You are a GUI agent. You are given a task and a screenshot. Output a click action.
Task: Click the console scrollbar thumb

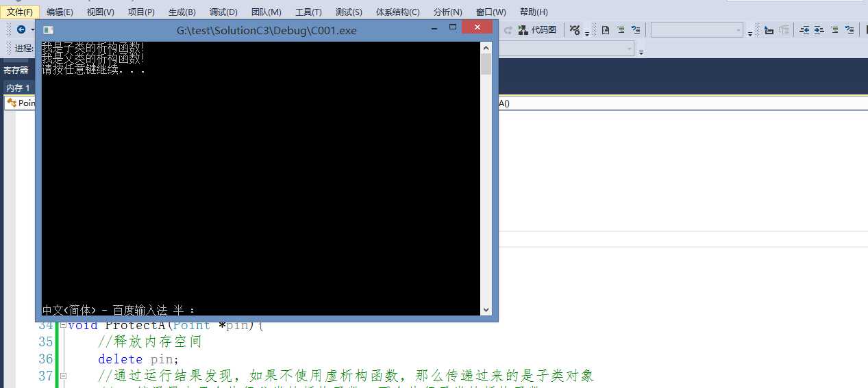click(486, 64)
